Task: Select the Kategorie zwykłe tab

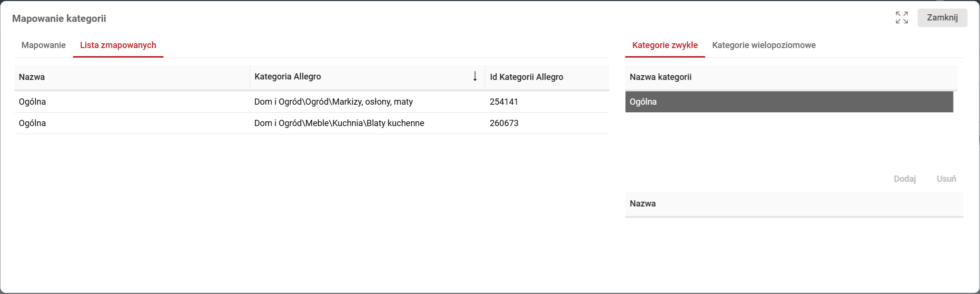Action: click(664, 45)
